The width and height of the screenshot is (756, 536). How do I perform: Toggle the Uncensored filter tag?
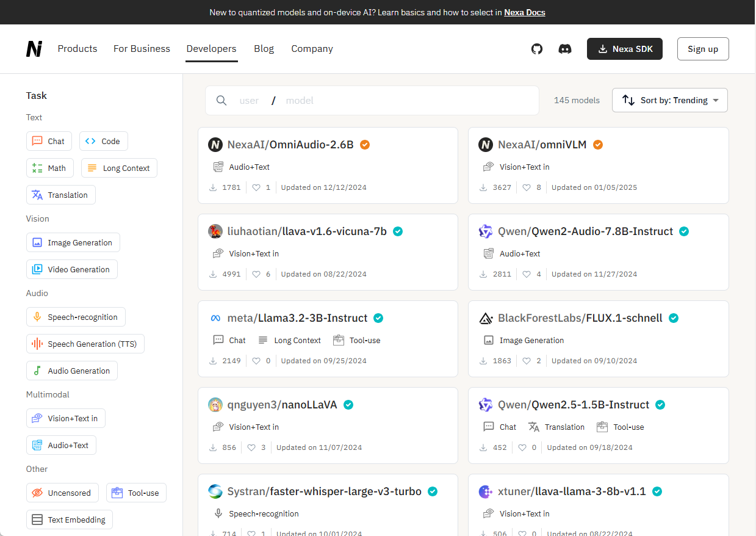pos(62,493)
